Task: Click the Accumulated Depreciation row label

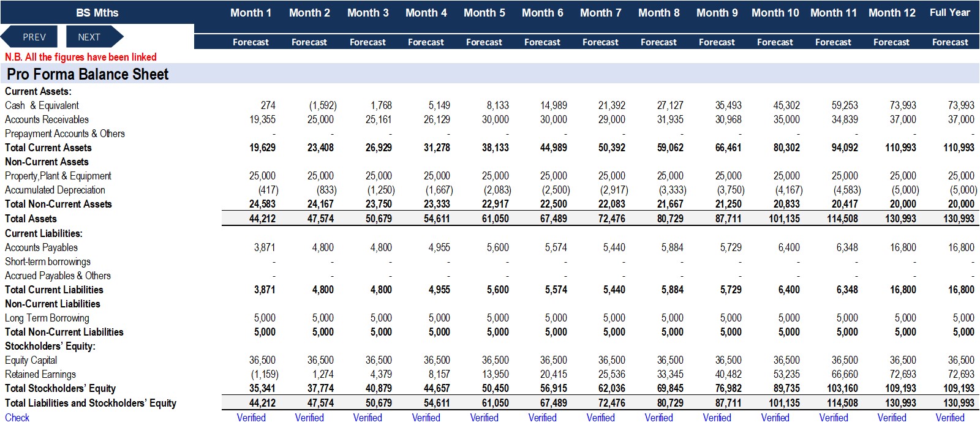Action: coord(55,190)
